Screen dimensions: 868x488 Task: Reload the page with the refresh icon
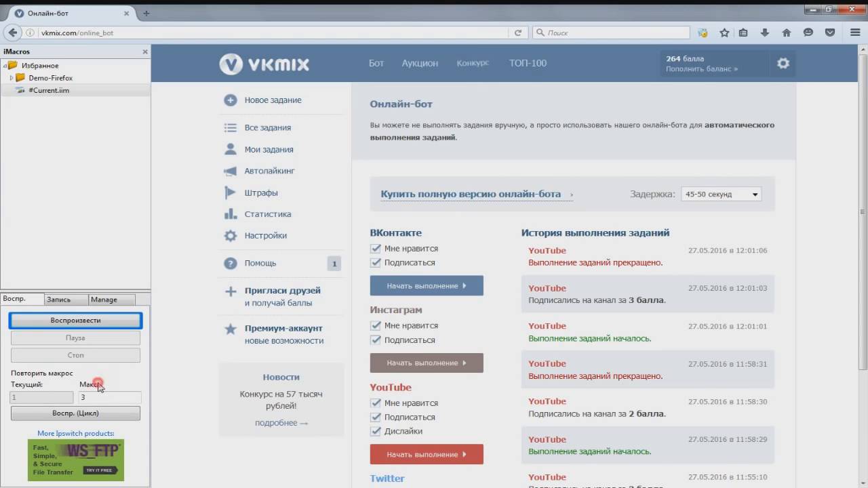pos(518,33)
